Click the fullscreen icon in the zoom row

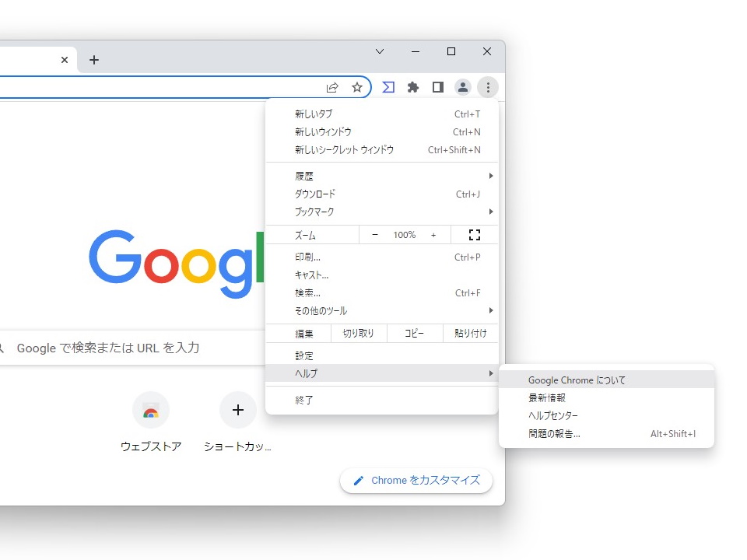[x=475, y=234]
